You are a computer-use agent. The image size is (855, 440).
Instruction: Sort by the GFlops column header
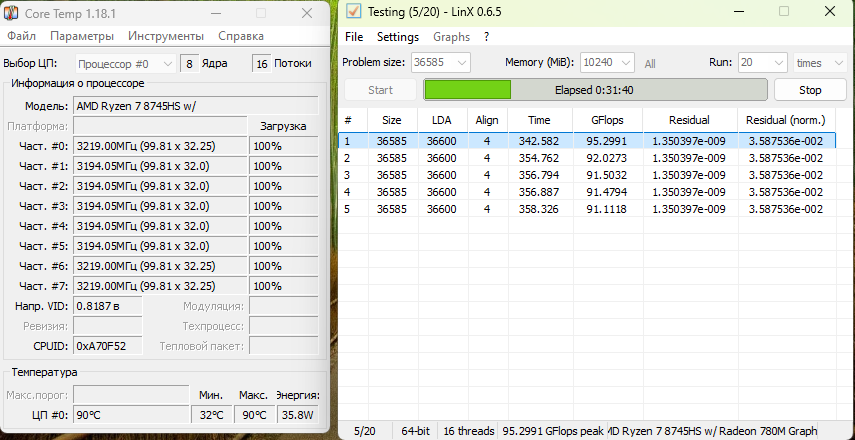tap(607, 120)
